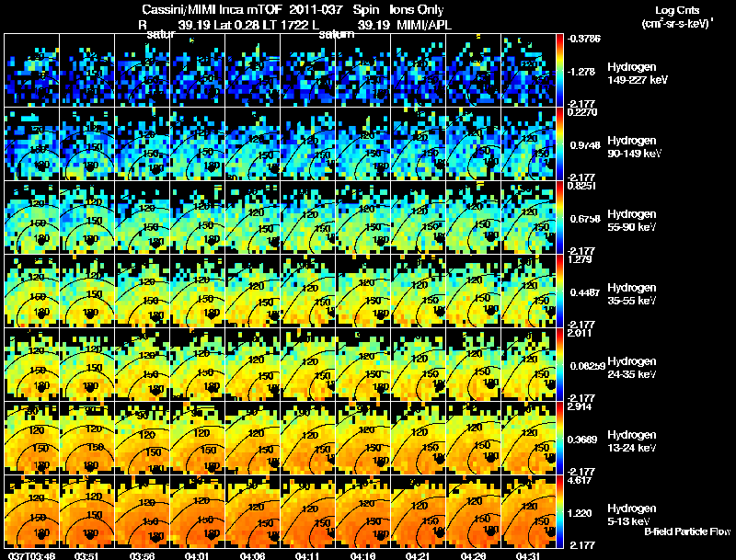Viewport: 736px width, 560px height.
Task: Select the 13-24 keV panel at 04:16
Action: click(362, 438)
